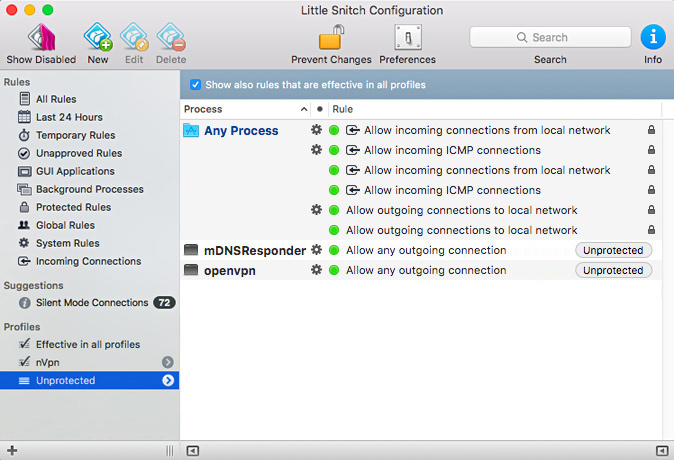Click the openvpn terminal icon
Screen dimensions: 674x460
click(191, 270)
